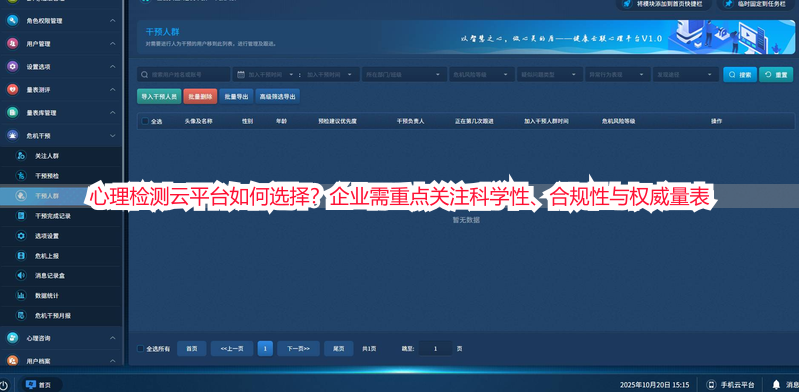Collapse the 危机干预 chevron
Screen dimensions: 799x392
(x=113, y=136)
